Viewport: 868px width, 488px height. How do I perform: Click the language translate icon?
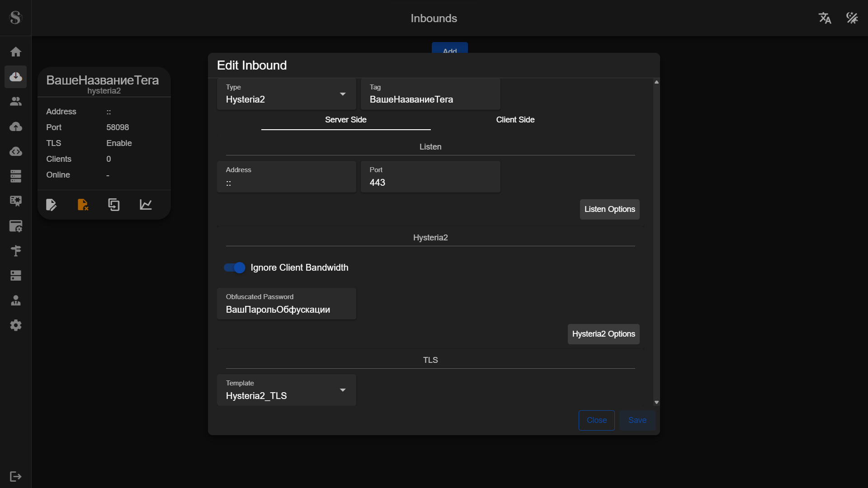point(825,18)
